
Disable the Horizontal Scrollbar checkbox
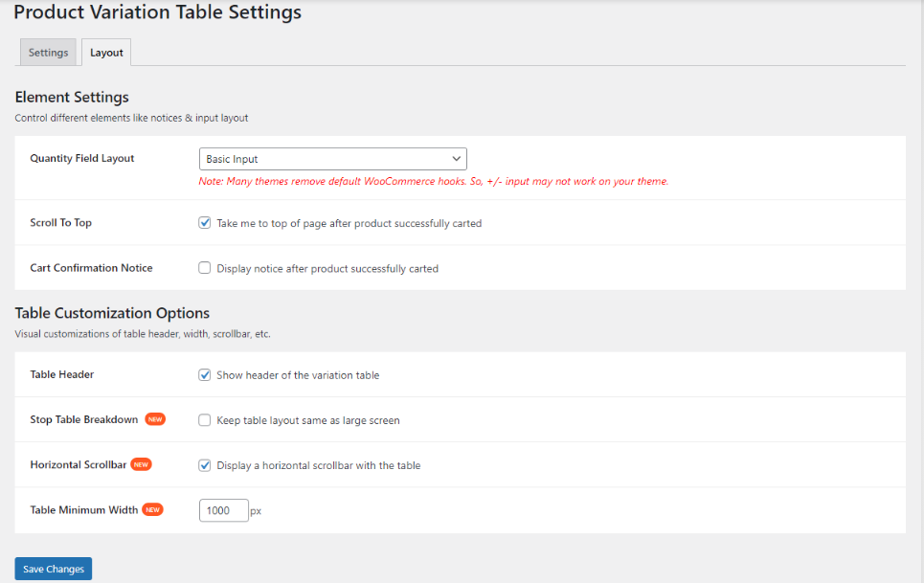coord(205,465)
